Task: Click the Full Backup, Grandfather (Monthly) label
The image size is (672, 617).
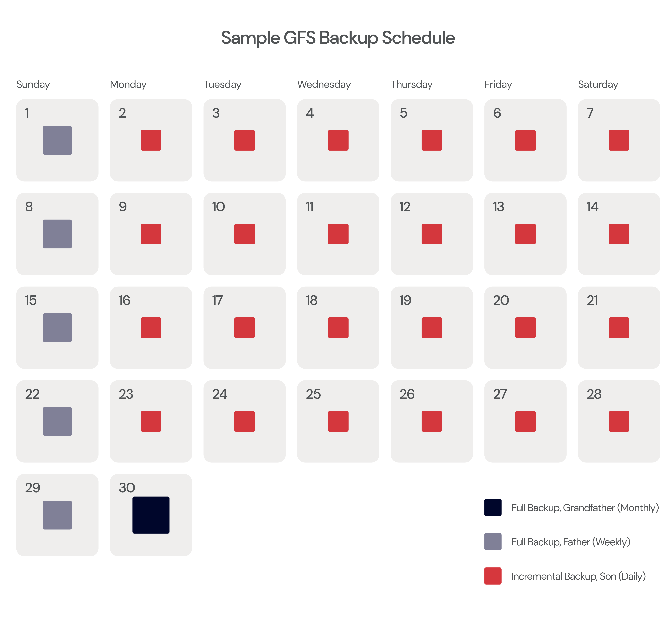Action: click(585, 508)
